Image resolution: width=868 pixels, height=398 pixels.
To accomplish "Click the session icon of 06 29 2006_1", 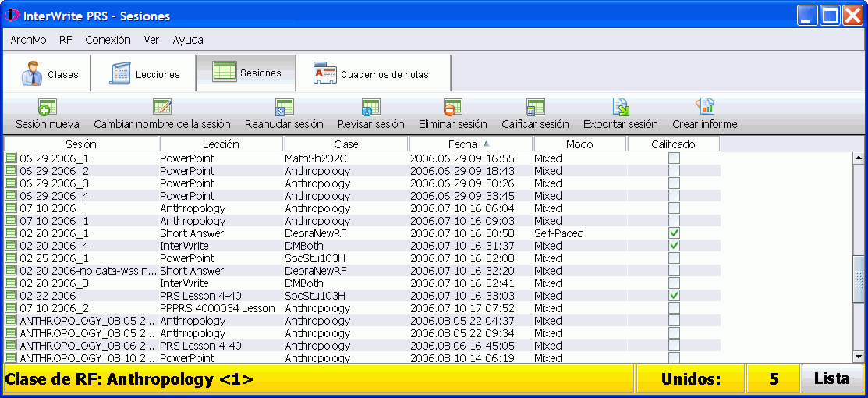I will coord(10,158).
